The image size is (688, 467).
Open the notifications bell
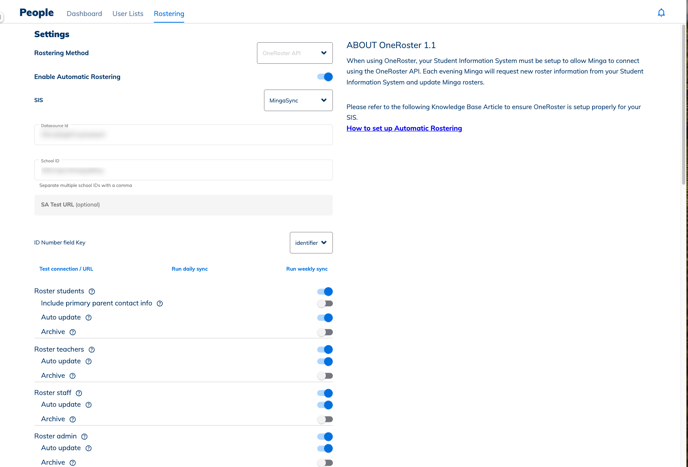pyautogui.click(x=661, y=13)
